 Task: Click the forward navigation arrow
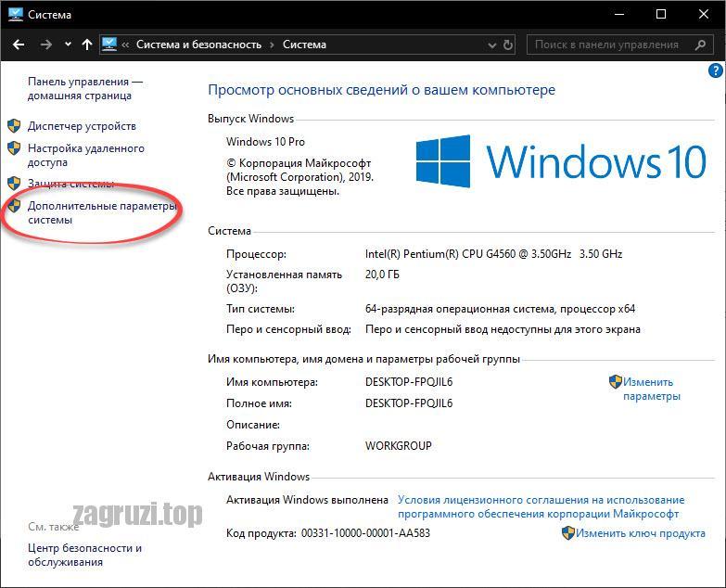click(x=45, y=45)
